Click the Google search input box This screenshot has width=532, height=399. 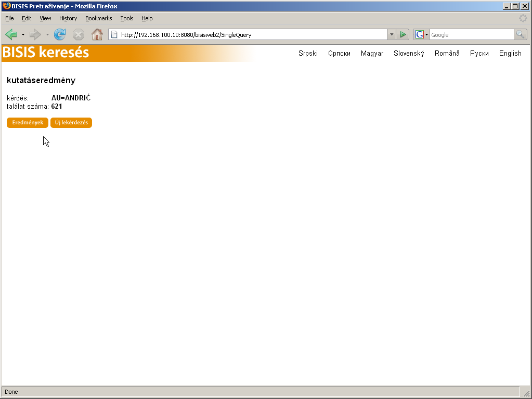coord(472,35)
